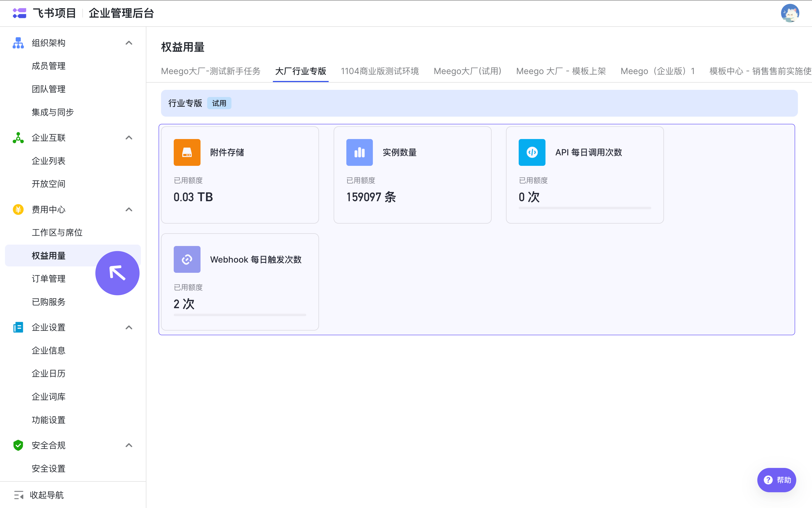Click the API 每日调用次数 card title

coord(589,153)
